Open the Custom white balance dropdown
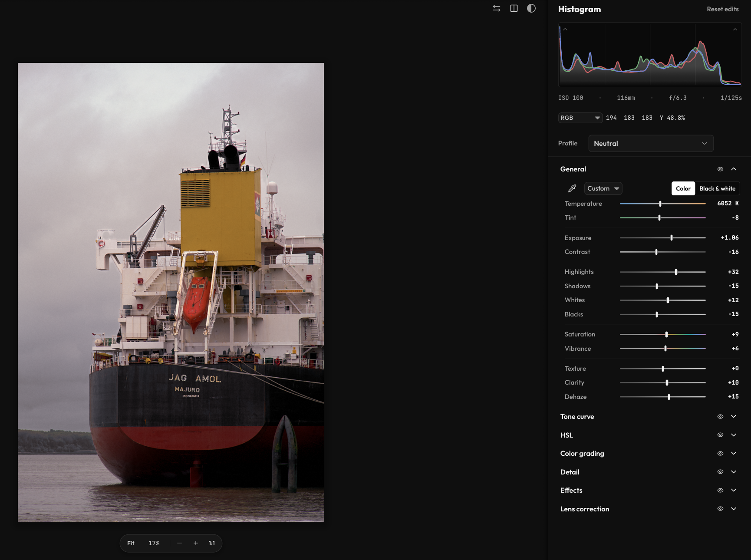The image size is (751, 560). 603,188
